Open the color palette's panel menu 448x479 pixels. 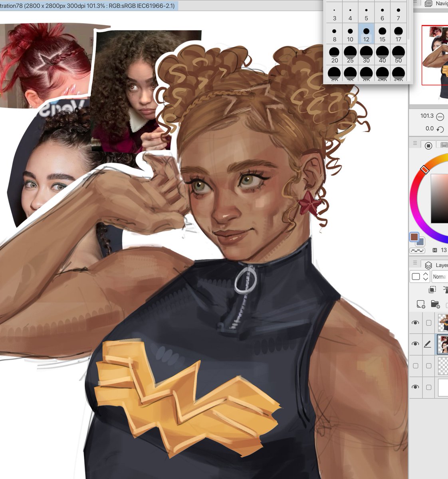click(415, 143)
